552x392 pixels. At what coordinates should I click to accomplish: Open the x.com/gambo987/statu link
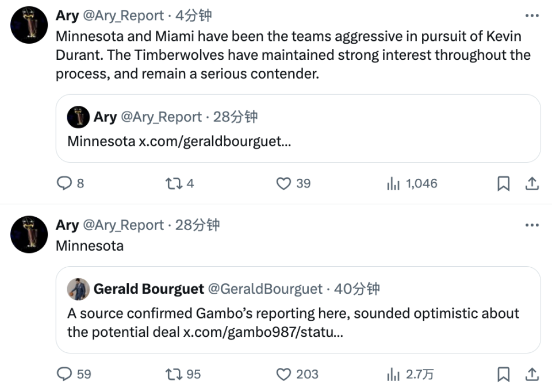click(263, 332)
